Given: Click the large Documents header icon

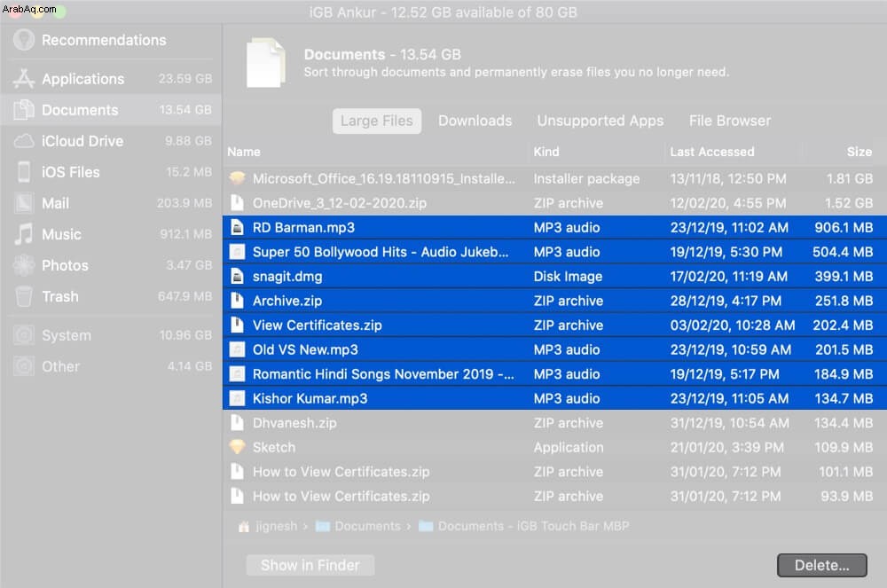Looking at the screenshot, I should tap(265, 62).
